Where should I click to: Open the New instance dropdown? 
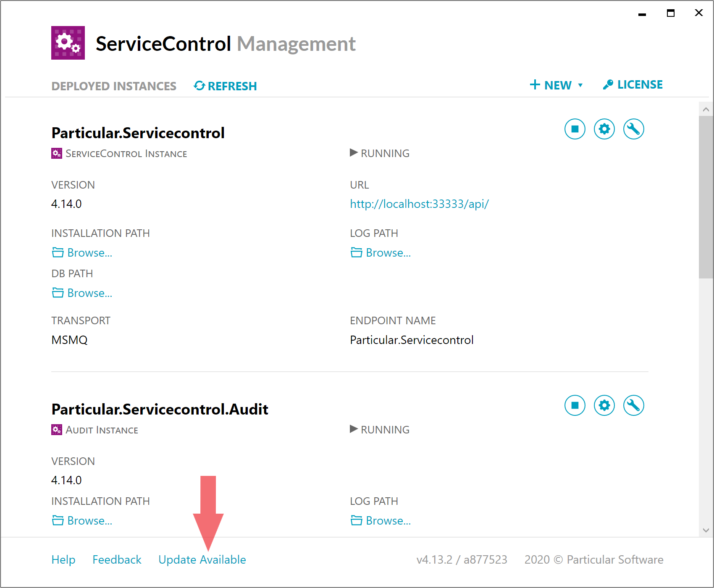point(556,85)
